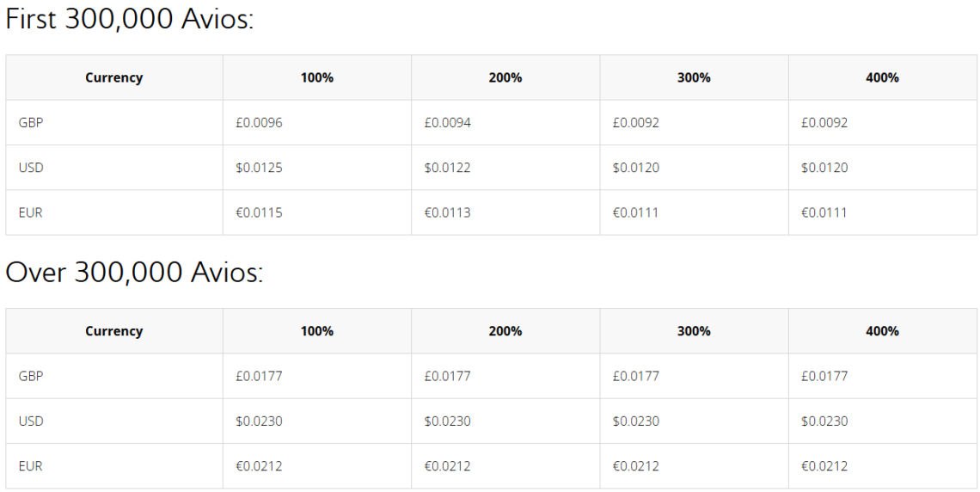Image resolution: width=980 pixels, height=492 pixels.
Task: Click the £0.0096 GBP price cell
Action: [x=259, y=123]
